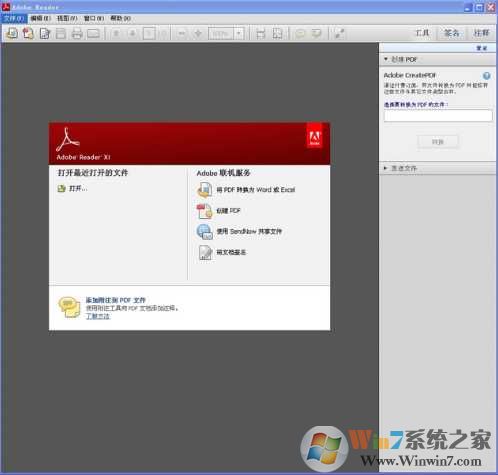
Task: Click the 选择要转换为 PDF 的文件 label
Action: coord(416,105)
